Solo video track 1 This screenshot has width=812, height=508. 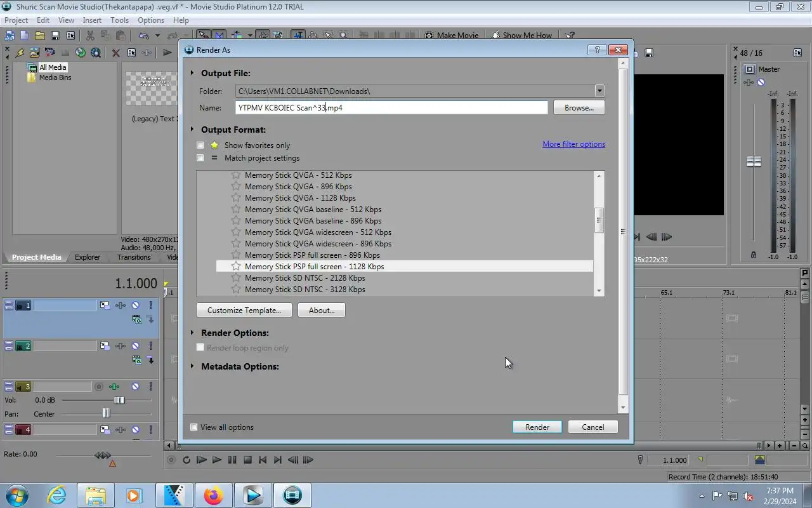150,305
